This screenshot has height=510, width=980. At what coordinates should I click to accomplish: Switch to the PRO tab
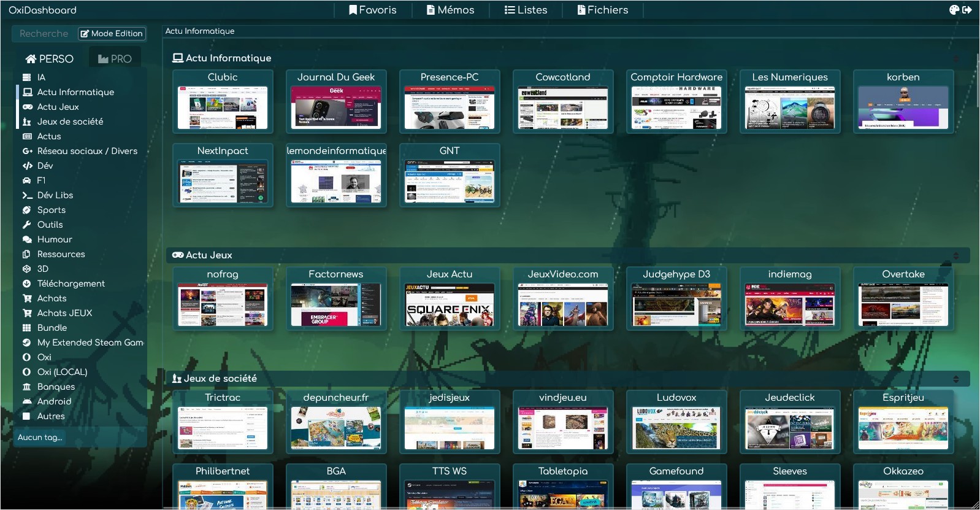tap(115, 59)
